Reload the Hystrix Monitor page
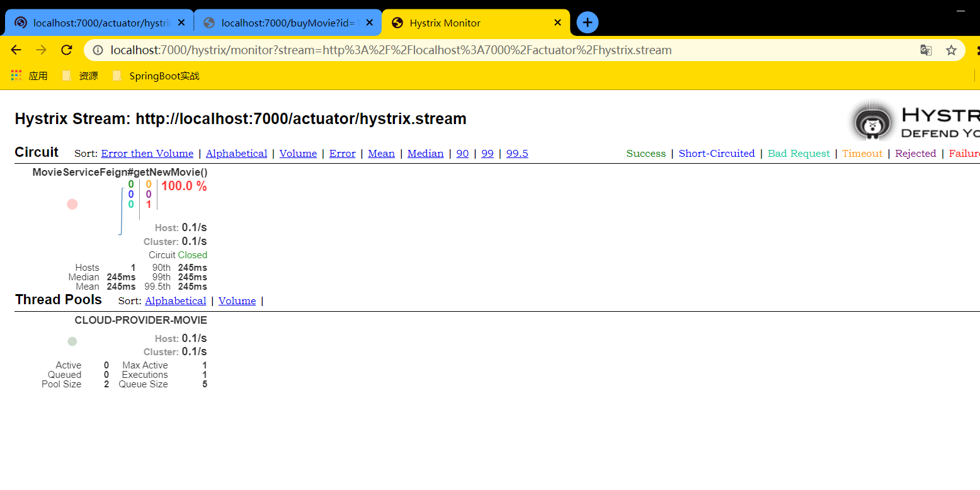This screenshot has height=490, width=980. point(67,50)
